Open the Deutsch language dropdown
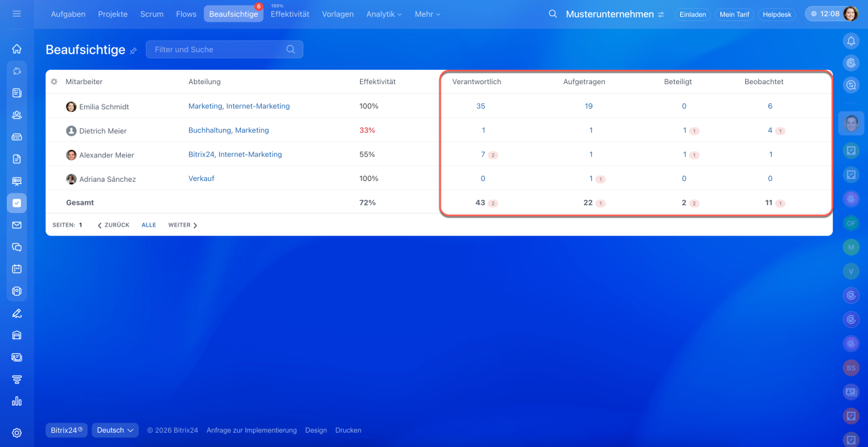868x447 pixels. [115, 430]
